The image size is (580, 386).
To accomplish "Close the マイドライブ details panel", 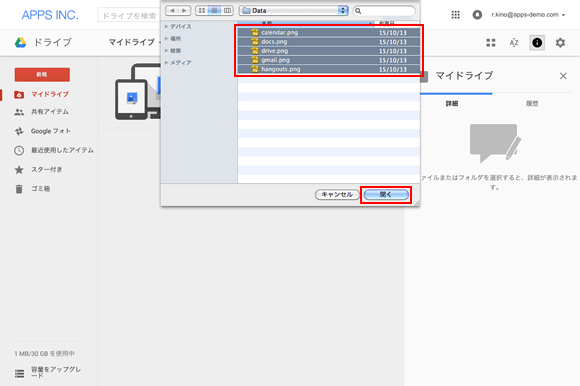I will point(563,76).
